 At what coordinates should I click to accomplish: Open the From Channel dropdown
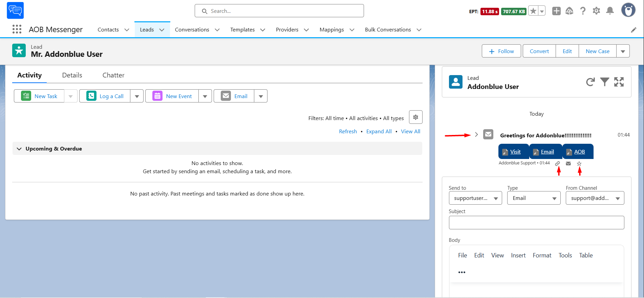tap(595, 198)
